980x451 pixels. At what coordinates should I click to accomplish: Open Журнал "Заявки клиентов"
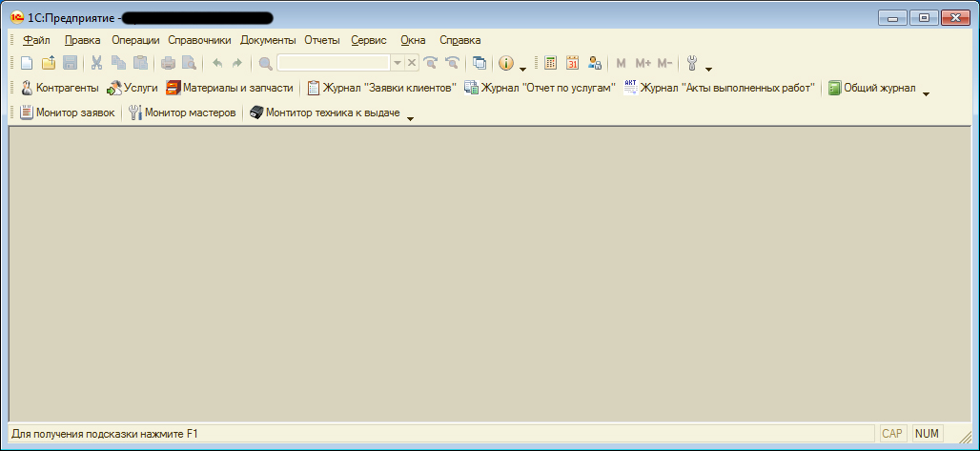tap(381, 88)
